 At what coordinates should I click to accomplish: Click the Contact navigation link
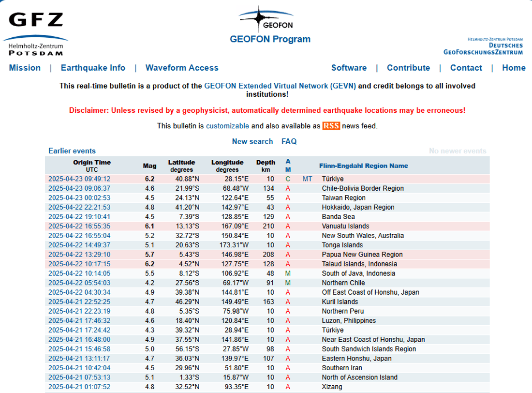[466, 68]
